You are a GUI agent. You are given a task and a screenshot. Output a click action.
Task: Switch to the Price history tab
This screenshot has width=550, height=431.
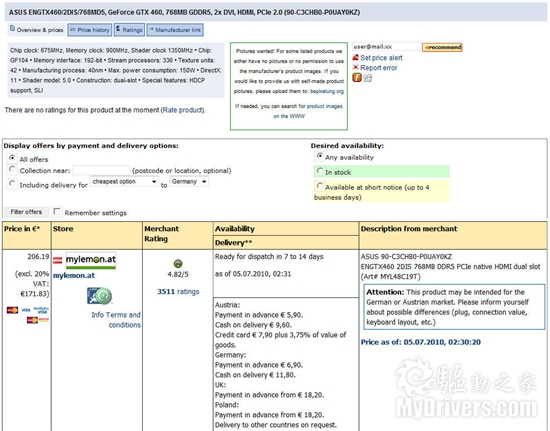pyautogui.click(x=90, y=30)
